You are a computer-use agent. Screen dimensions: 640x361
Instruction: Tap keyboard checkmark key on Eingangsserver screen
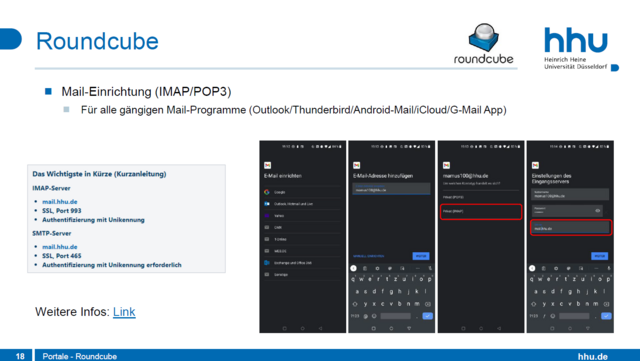tap(606, 316)
